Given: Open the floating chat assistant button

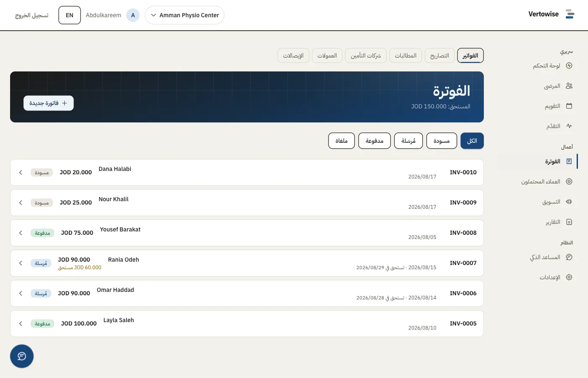Looking at the screenshot, I should pyautogui.click(x=22, y=356).
